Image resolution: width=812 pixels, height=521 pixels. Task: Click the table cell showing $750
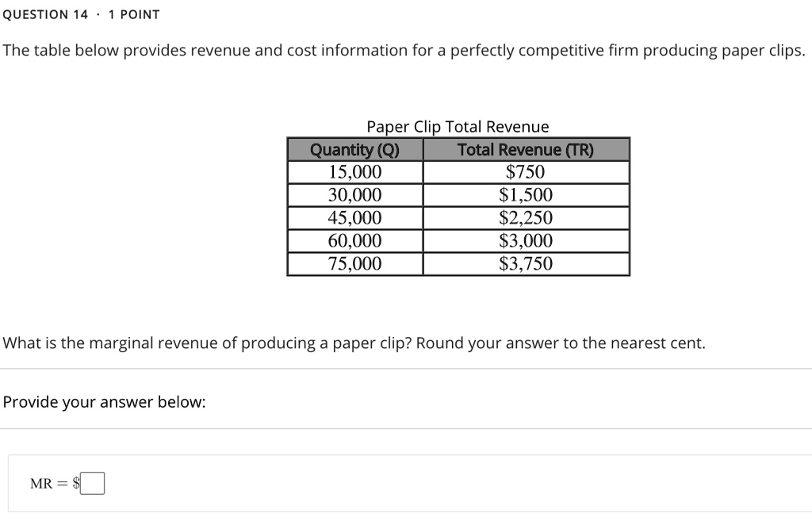point(526,171)
